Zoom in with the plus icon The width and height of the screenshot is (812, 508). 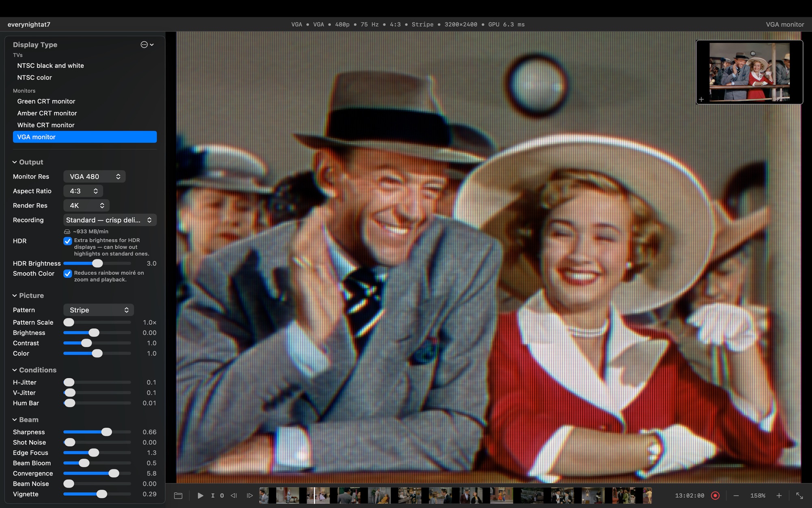point(779,495)
